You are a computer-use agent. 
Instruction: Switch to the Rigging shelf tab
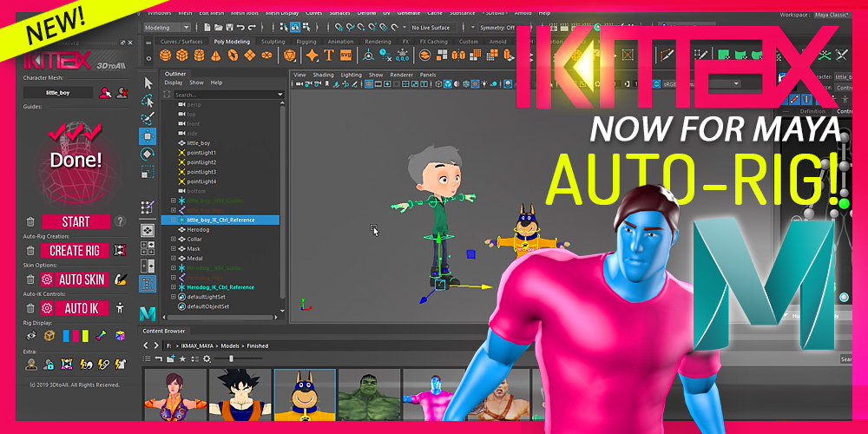pyautogui.click(x=306, y=41)
